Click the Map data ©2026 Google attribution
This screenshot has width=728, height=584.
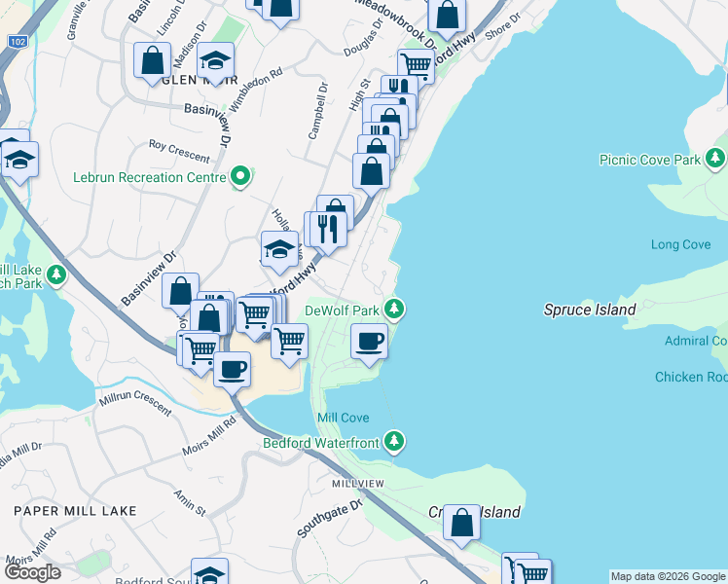pyautogui.click(x=668, y=576)
